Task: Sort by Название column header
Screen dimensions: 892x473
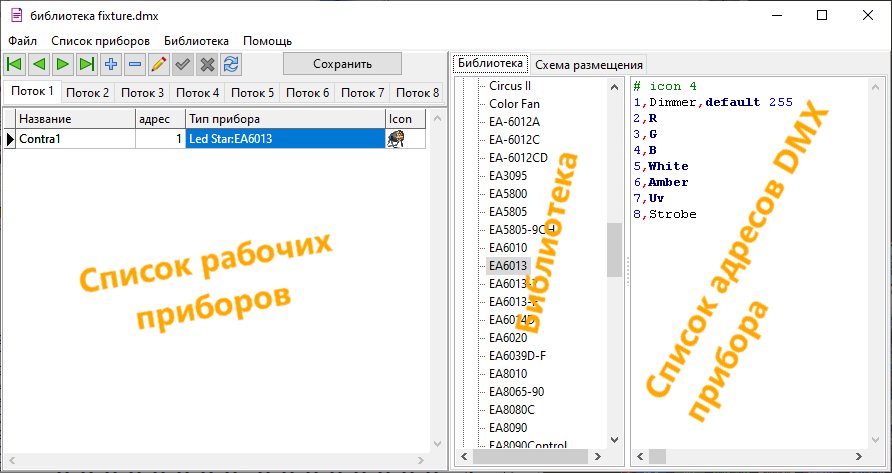Action: [x=76, y=119]
